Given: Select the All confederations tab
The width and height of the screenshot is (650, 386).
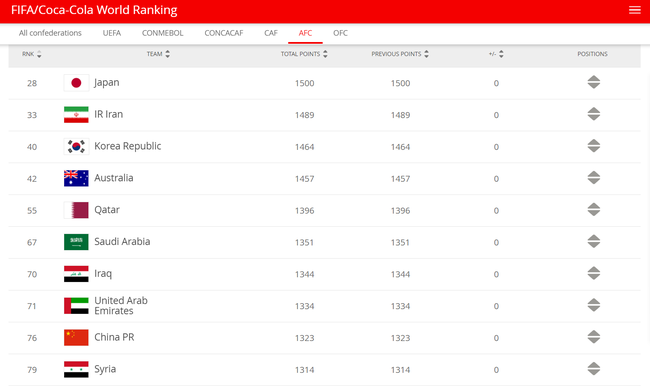Looking at the screenshot, I should click(x=50, y=33).
